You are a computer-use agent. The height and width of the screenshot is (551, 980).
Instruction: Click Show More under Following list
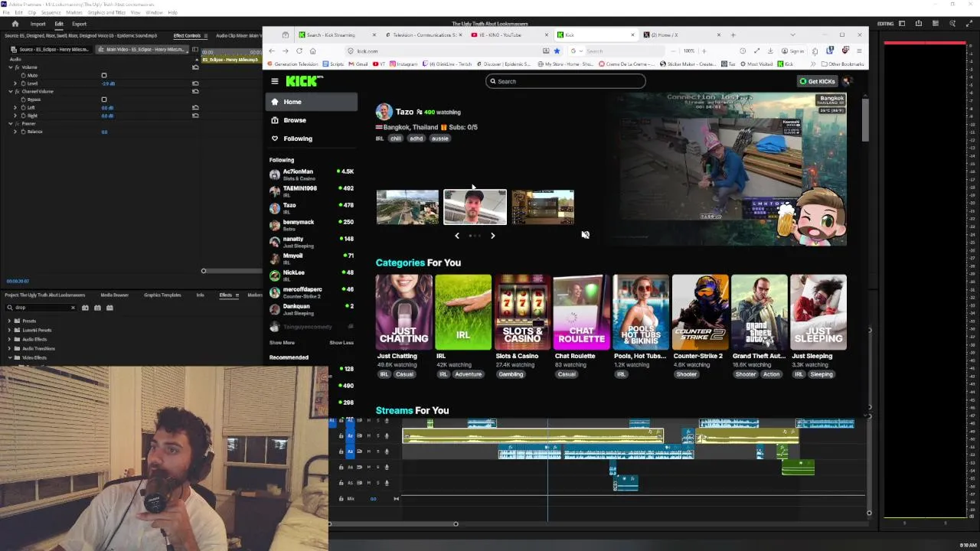pos(282,343)
